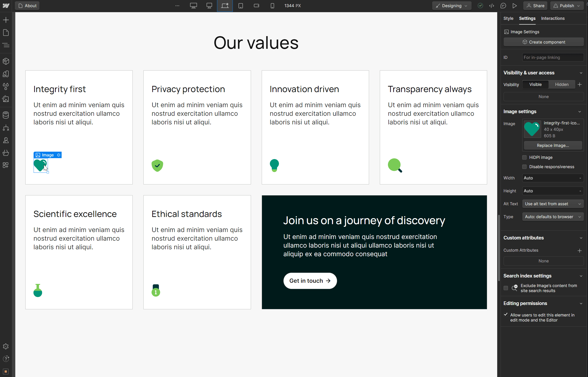Open the Apps grid panel
588x377 pixels.
tap(6, 165)
